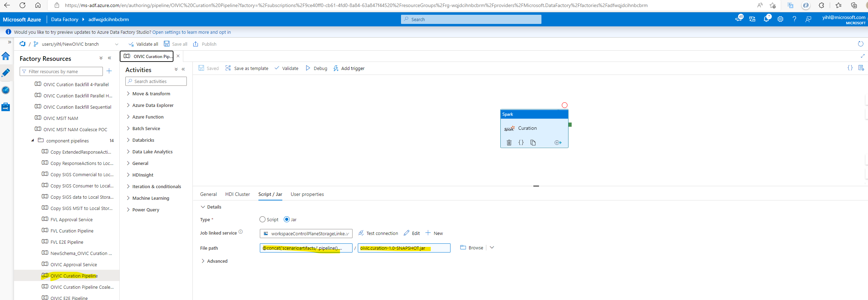Viewport: 868px width, 300px height.
Task: Open pipeline properties pane
Action: (x=861, y=68)
